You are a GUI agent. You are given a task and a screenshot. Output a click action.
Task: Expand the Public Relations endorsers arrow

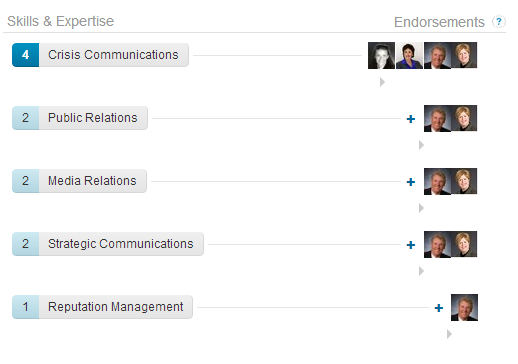click(421, 145)
